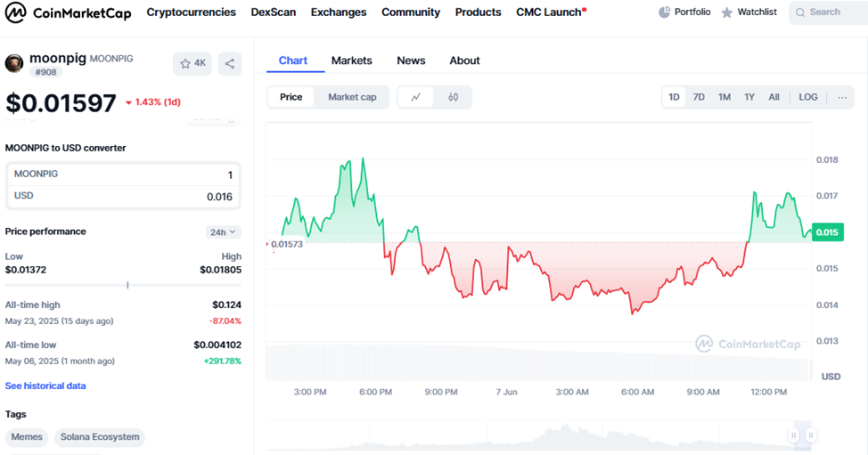Click the 0.01573 open price label on chart
Screen dimensions: 868x455
click(287, 244)
